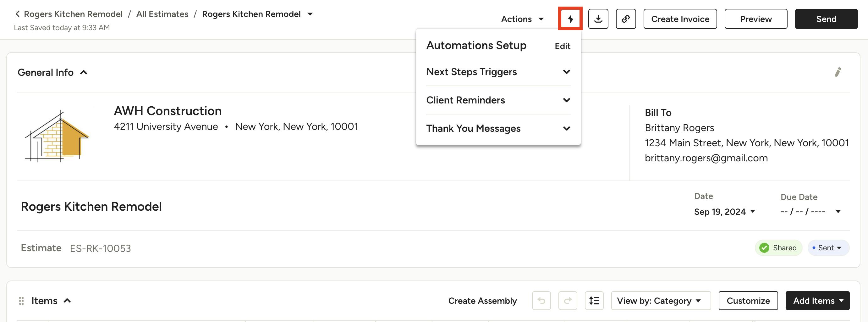Open the Sep 19, 2024 date picker
Viewport: 868px width, 322px height.
tap(724, 212)
